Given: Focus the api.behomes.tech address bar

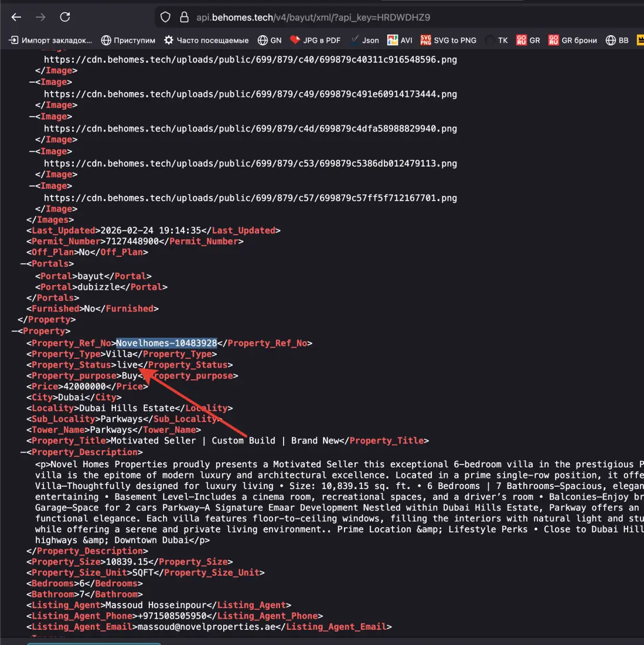Looking at the screenshot, I should [x=313, y=18].
